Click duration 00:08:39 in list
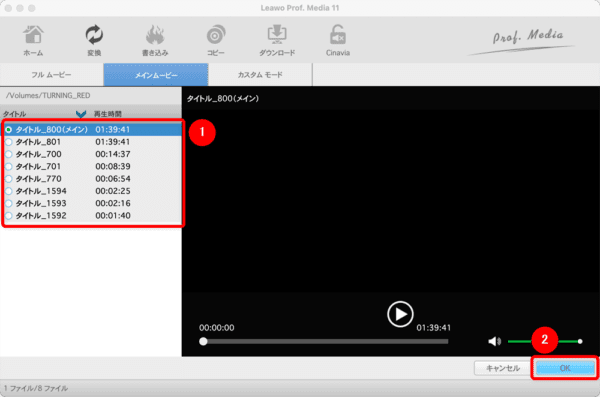 pyautogui.click(x=113, y=167)
